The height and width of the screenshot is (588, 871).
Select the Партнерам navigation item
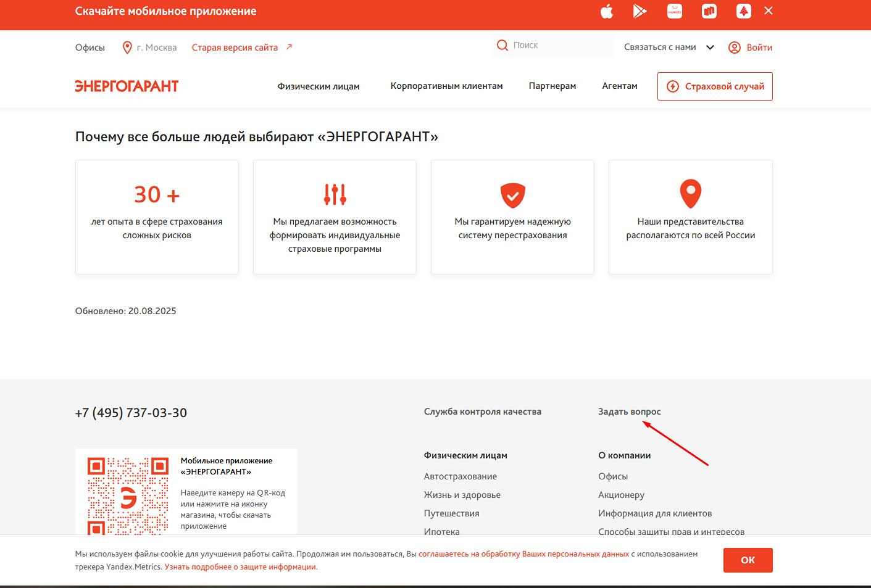[552, 86]
